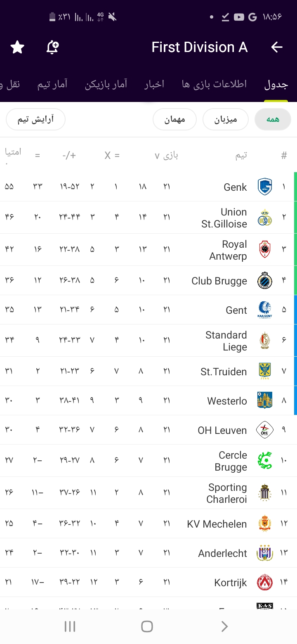The width and height of the screenshot is (297, 644).
Task: Tap the Royal Antwerp logo
Action: coord(264,250)
